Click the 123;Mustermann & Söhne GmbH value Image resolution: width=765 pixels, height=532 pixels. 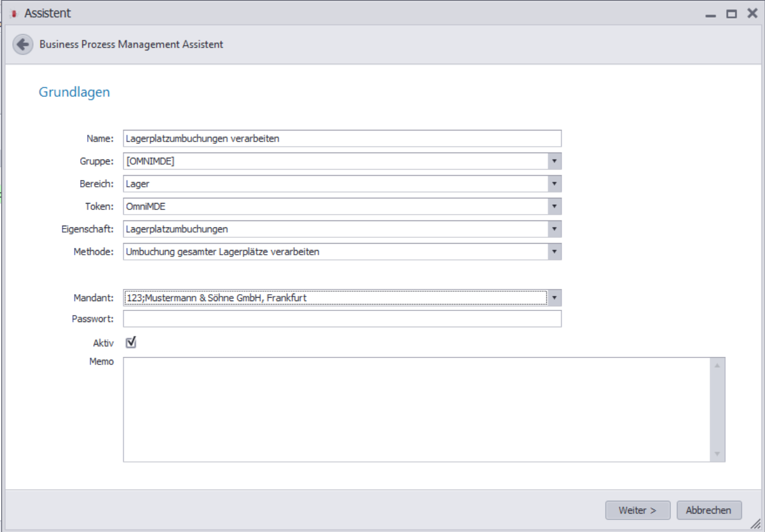(x=216, y=298)
